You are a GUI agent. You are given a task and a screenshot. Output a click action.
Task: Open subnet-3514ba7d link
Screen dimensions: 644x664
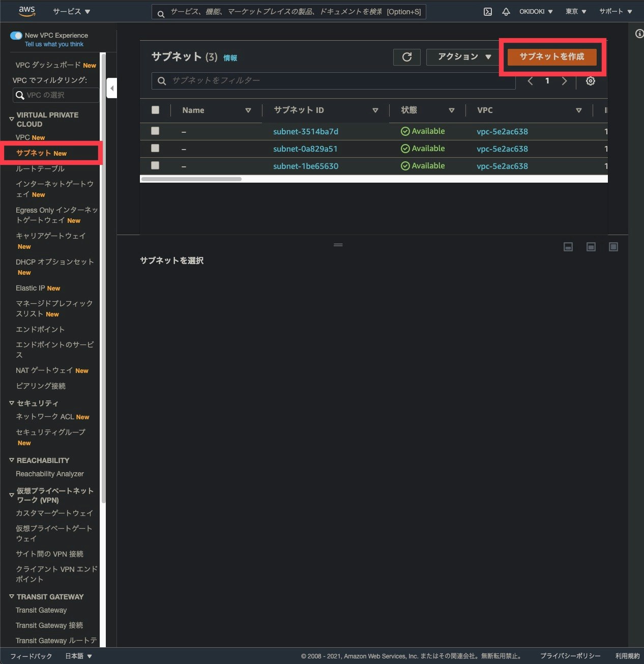tap(306, 131)
